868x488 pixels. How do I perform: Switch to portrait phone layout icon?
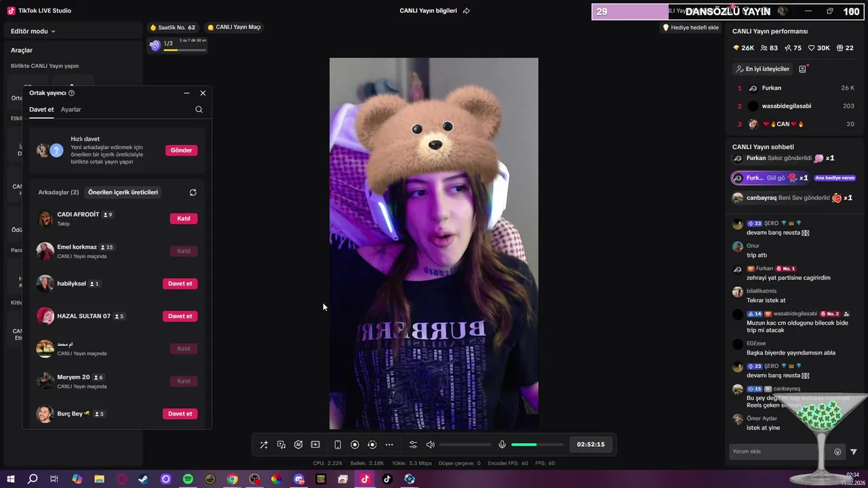point(338,445)
